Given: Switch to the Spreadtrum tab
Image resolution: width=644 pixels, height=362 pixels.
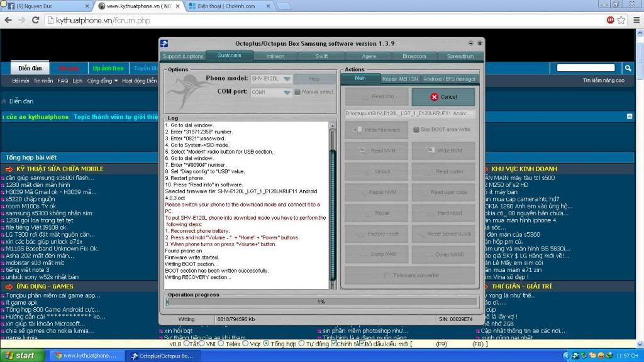Looking at the screenshot, I should coord(460,57).
